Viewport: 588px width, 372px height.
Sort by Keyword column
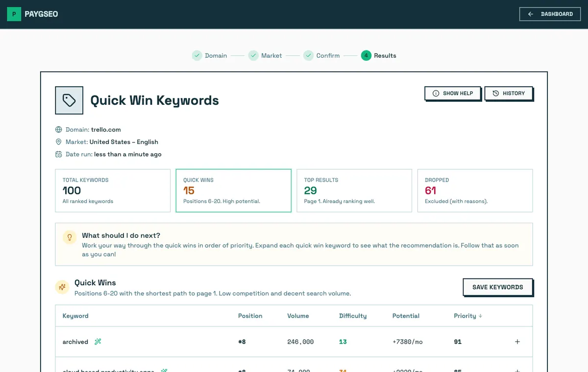75,316
